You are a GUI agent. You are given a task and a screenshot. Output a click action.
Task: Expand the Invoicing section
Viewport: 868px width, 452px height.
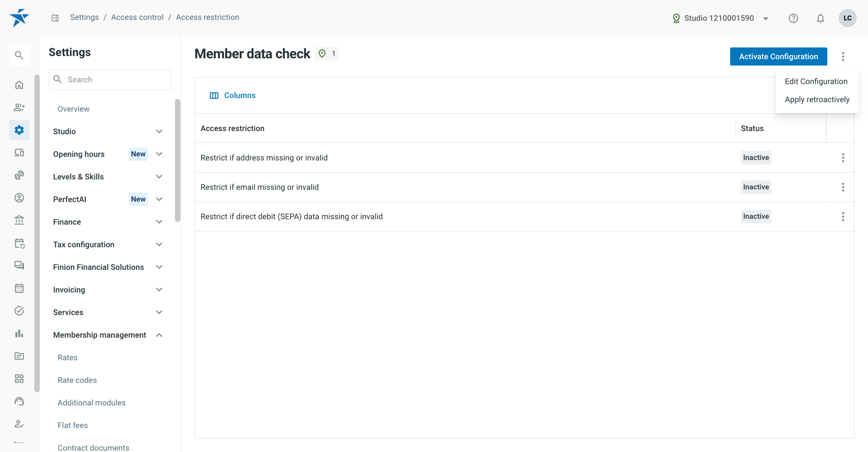point(108,290)
